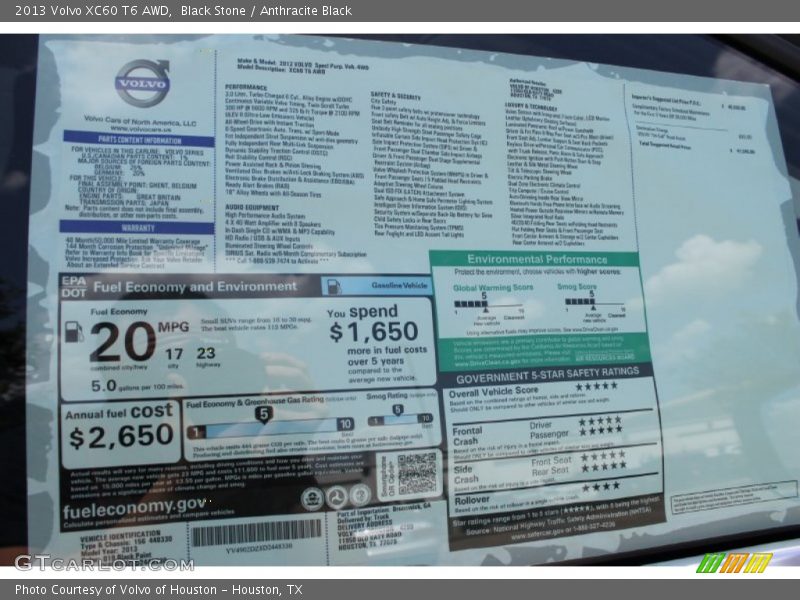Click the colorful striped logo in bottom-right corner
800x600 pixels.
734,563
